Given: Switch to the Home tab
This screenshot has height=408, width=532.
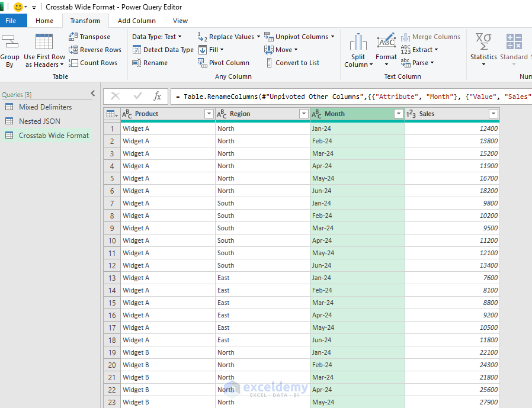Looking at the screenshot, I should pos(44,21).
